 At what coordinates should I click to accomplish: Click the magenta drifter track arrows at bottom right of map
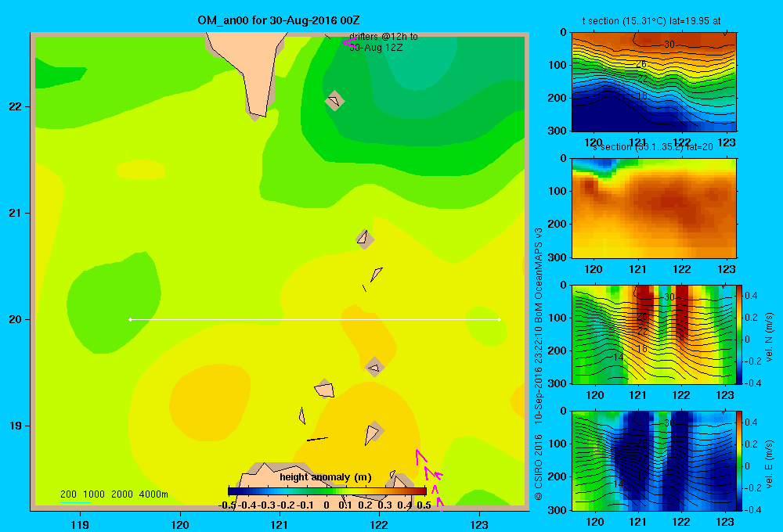(x=429, y=479)
